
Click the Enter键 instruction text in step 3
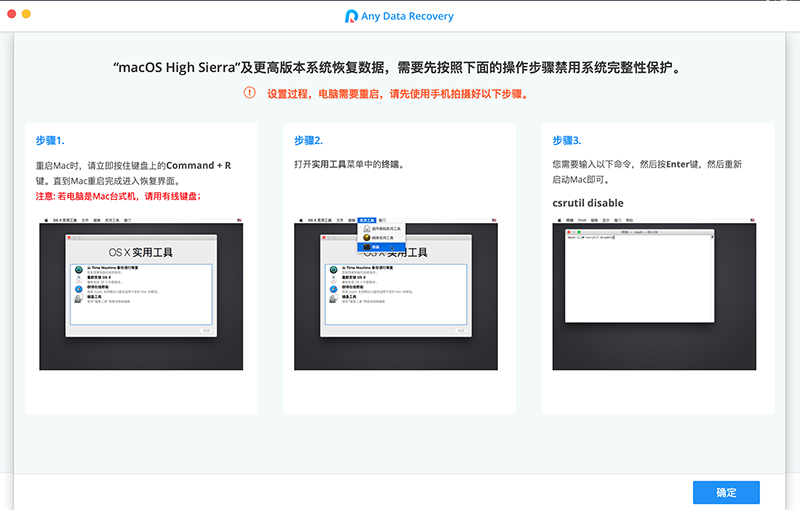point(647,172)
